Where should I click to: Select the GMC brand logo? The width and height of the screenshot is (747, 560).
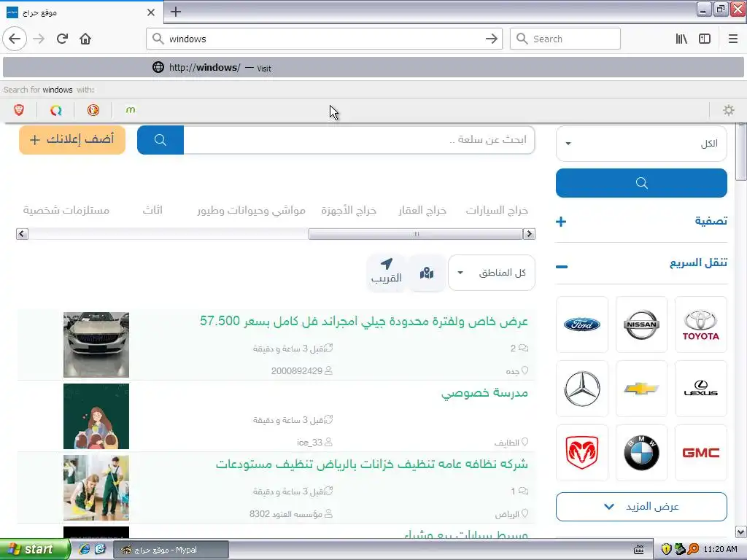pyautogui.click(x=701, y=452)
